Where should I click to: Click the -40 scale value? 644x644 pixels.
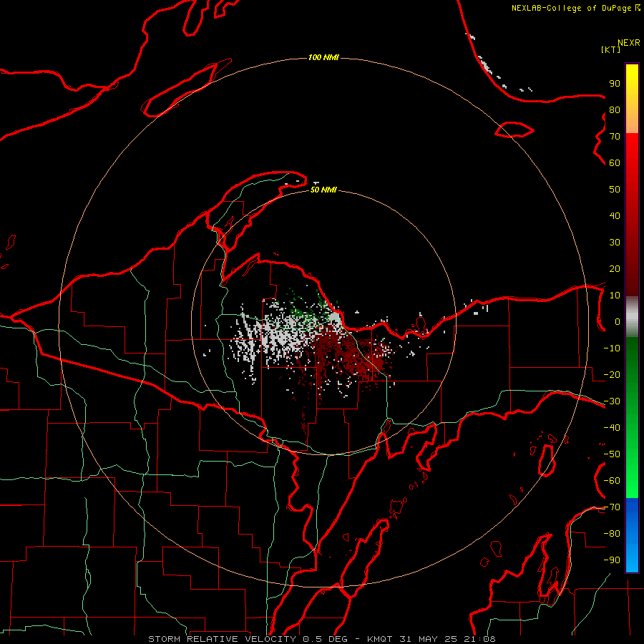click(x=612, y=428)
